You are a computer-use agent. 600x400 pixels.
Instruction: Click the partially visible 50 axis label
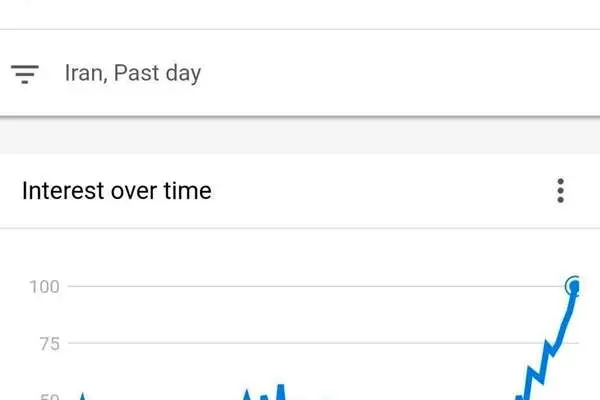point(50,397)
